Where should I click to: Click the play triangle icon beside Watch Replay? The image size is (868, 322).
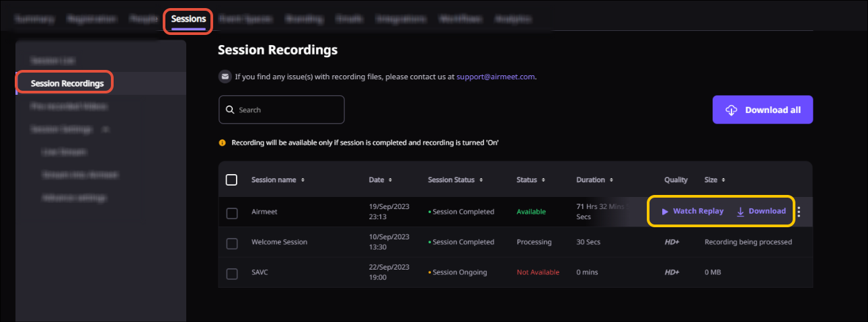point(665,211)
